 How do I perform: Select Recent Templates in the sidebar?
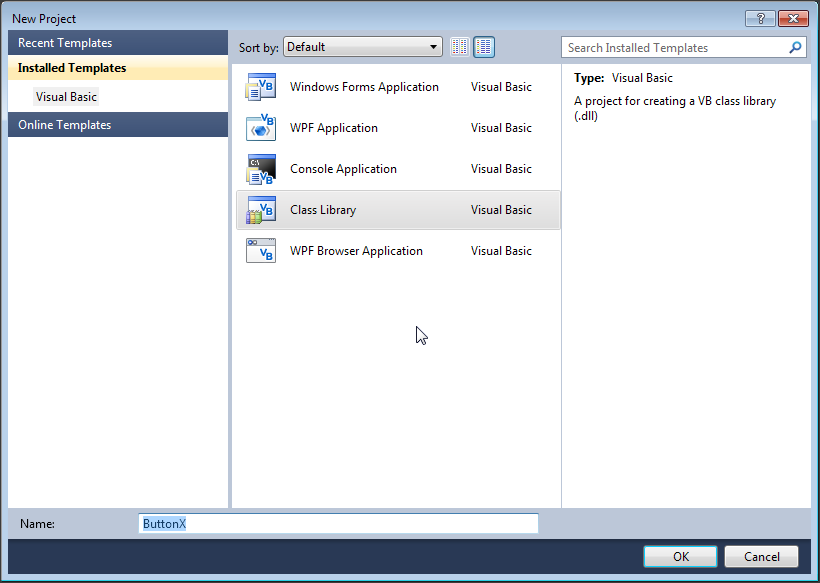coord(66,42)
